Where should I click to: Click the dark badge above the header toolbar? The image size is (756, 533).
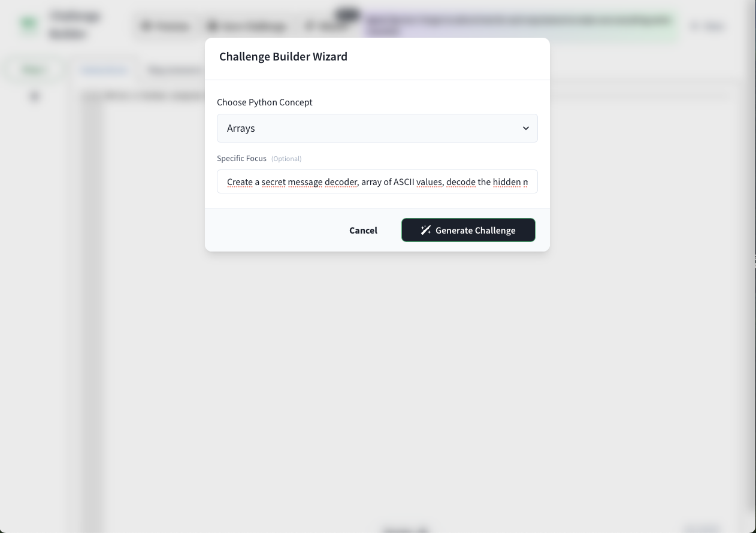(x=347, y=13)
